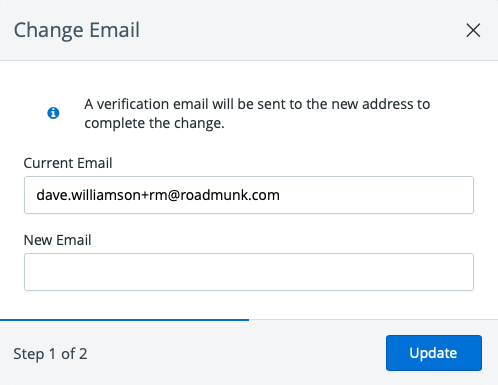The width and height of the screenshot is (498, 385).
Task: Click the blue info icon
Action: (53, 113)
